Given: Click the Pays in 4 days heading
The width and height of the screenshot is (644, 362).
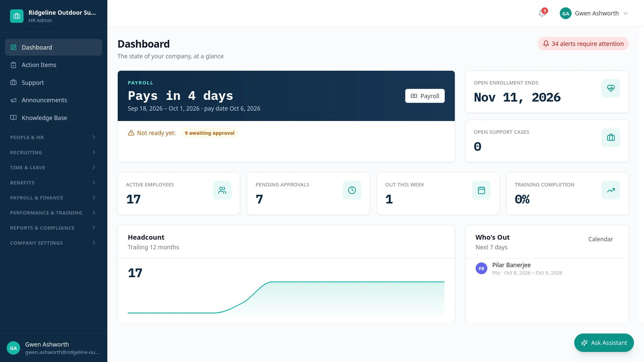Looking at the screenshot, I should (x=180, y=96).
